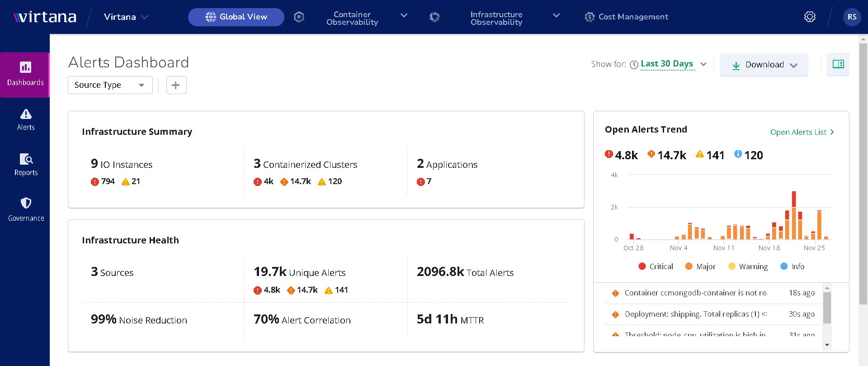Viewport: 868px width, 366px height.
Task: Click the info 120 icon in trend header
Action: point(738,154)
